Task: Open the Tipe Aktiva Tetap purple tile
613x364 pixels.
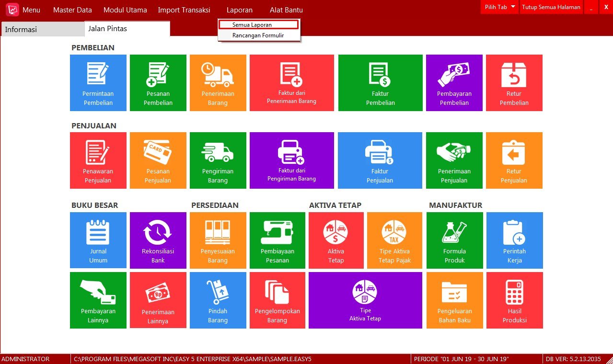Action: click(365, 300)
